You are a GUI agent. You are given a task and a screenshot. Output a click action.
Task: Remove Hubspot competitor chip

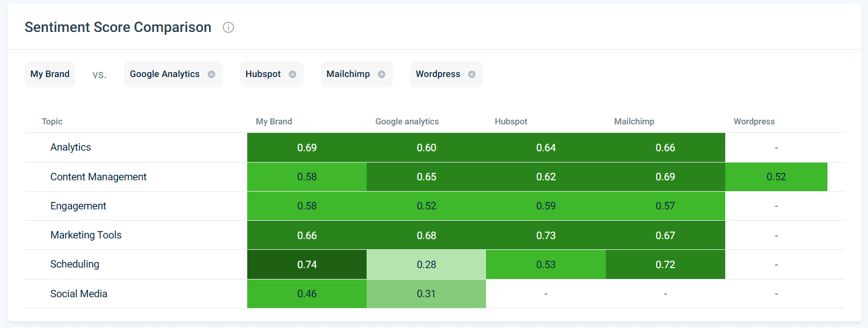292,74
